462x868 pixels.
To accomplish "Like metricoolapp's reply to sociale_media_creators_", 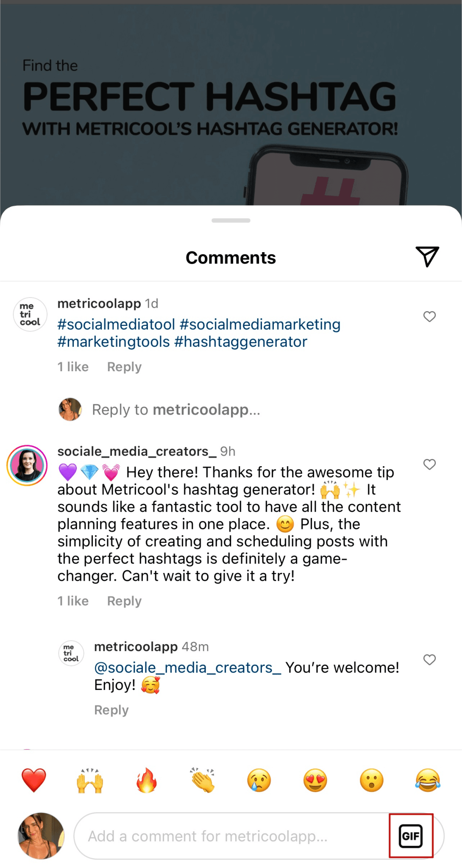I will point(429,660).
